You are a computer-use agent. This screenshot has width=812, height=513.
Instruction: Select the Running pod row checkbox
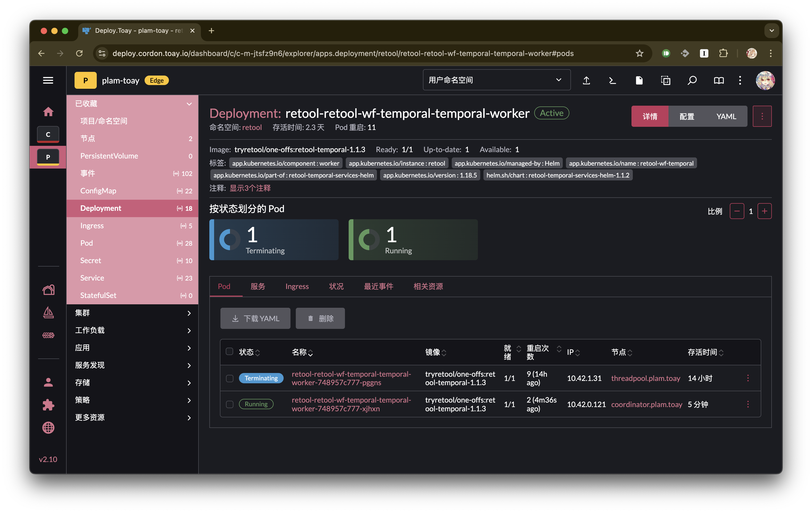pos(230,404)
